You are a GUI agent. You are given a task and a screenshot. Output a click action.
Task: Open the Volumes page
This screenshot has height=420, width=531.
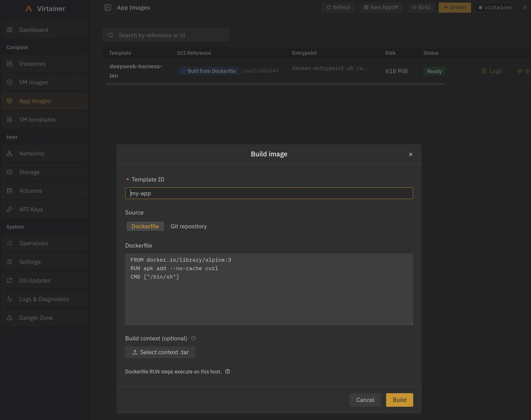point(45,191)
